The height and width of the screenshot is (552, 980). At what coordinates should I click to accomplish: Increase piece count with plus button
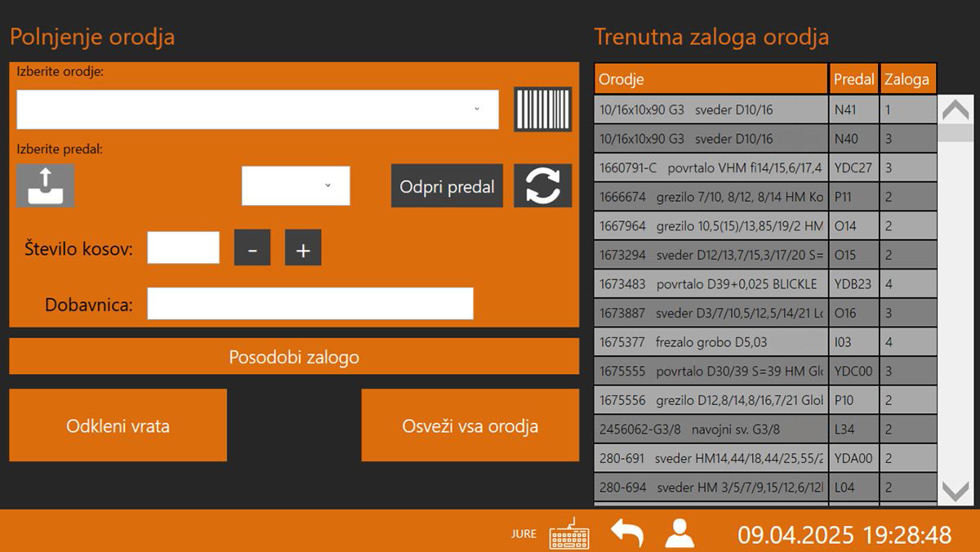pyautogui.click(x=303, y=248)
